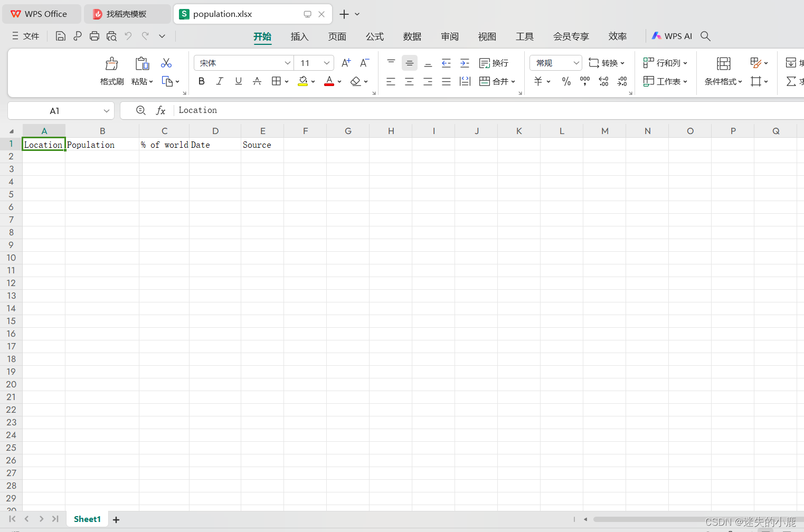Toggle Italic formatting
The width and height of the screenshot is (804, 532).
click(x=220, y=81)
